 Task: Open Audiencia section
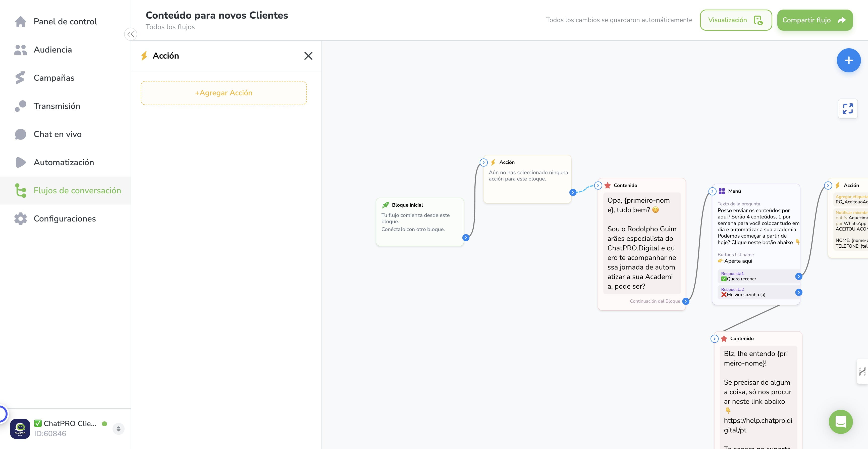coord(52,50)
